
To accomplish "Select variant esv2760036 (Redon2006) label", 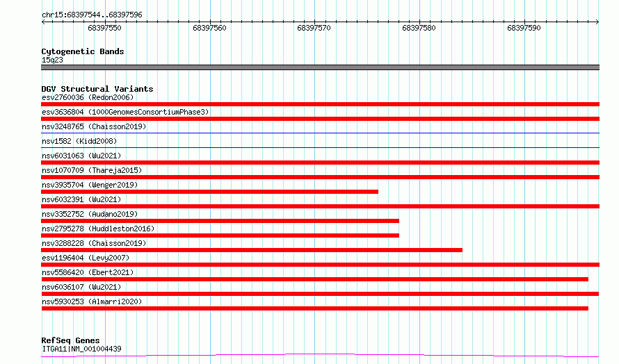I will (x=88, y=97).
